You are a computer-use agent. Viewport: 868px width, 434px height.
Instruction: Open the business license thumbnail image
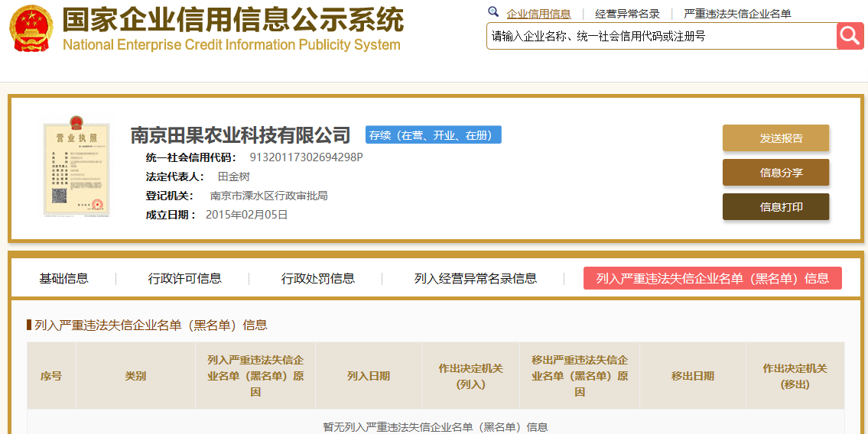click(x=76, y=167)
